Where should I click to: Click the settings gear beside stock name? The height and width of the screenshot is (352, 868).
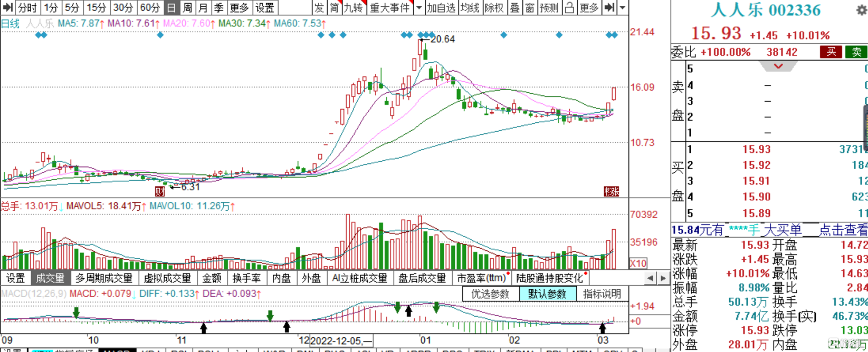862,9
